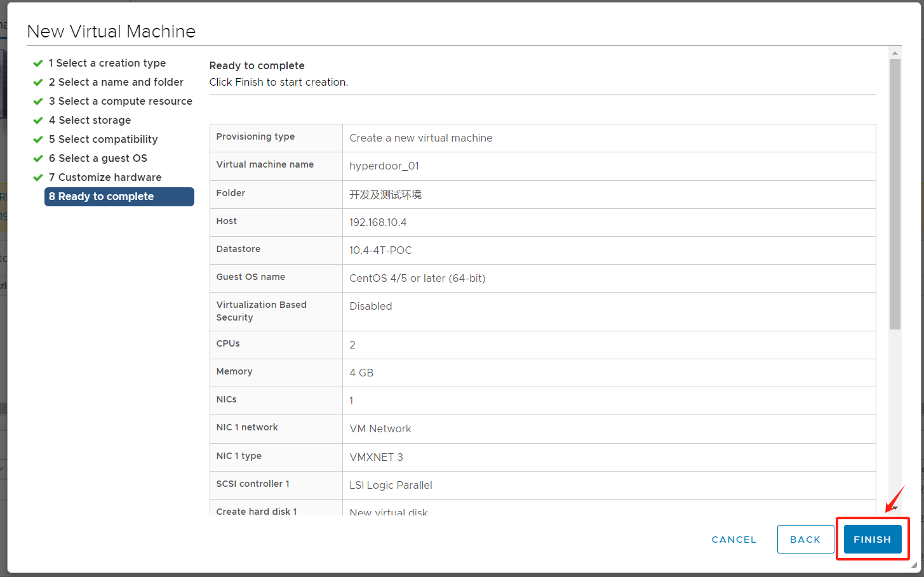The height and width of the screenshot is (577, 924).
Task: Click green checkmark beside Select a compute resource
Action: click(38, 102)
